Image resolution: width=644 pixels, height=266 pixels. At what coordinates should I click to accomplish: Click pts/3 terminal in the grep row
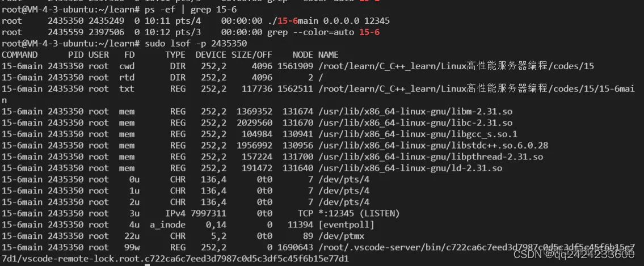coord(188,32)
